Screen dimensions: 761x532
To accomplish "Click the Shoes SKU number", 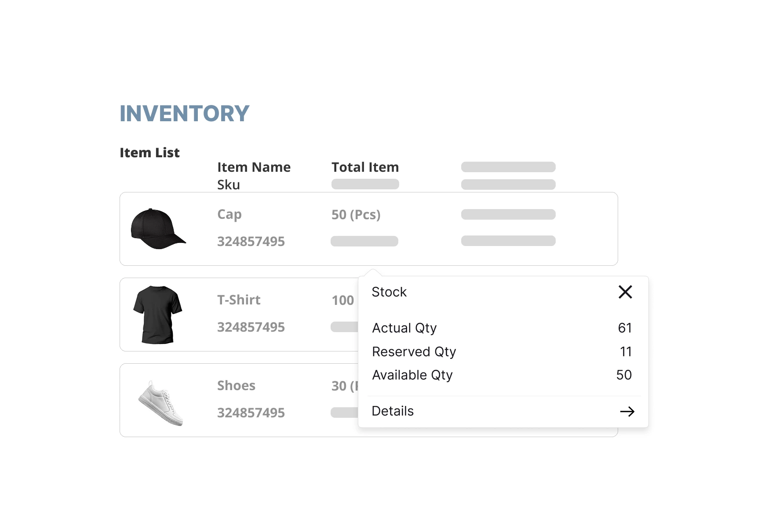I will point(251,413).
